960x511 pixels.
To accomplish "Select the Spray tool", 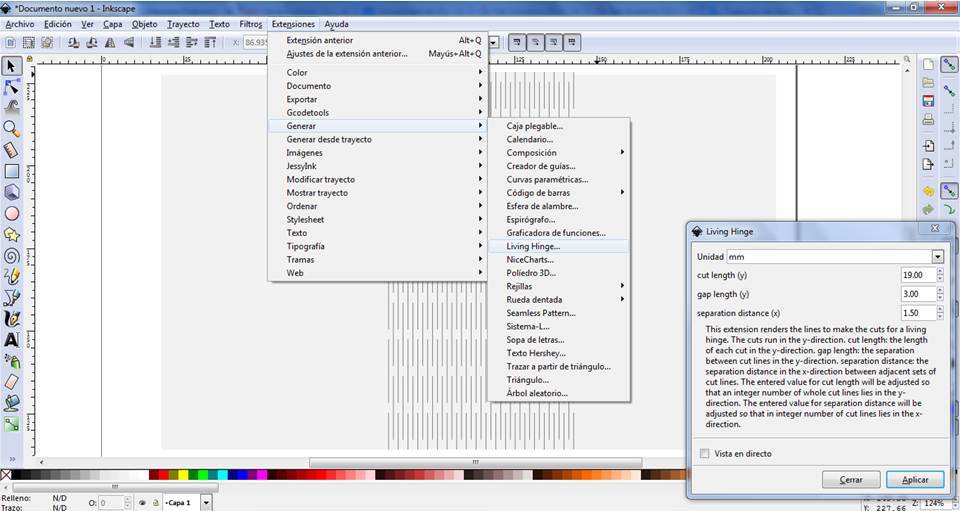I will pos(12,361).
